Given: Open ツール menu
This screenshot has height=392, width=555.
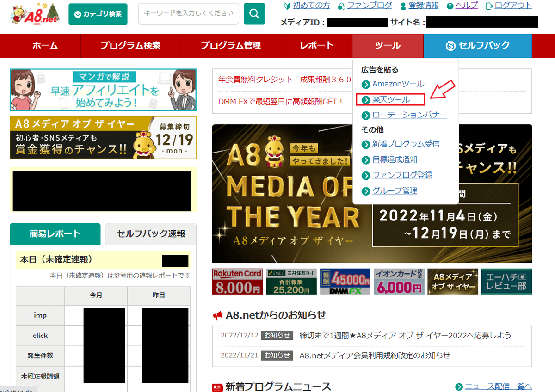Looking at the screenshot, I should pos(388,45).
